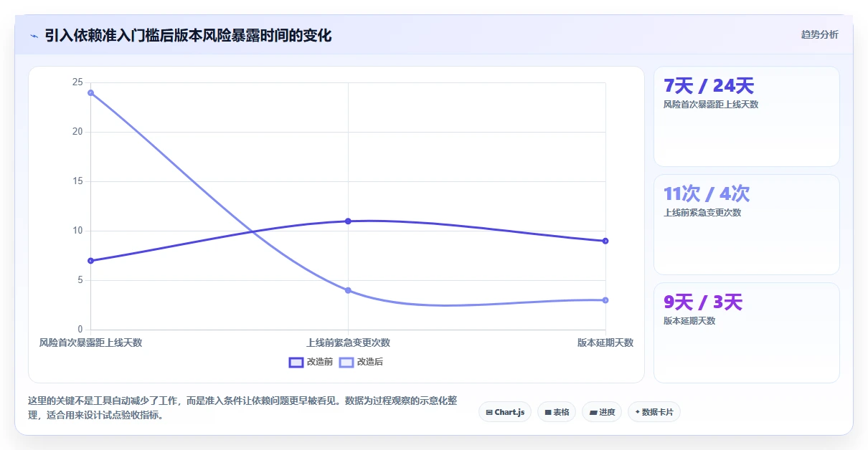Click the 7天 / 24天 card value
This screenshot has height=450, width=868.
[x=709, y=86]
